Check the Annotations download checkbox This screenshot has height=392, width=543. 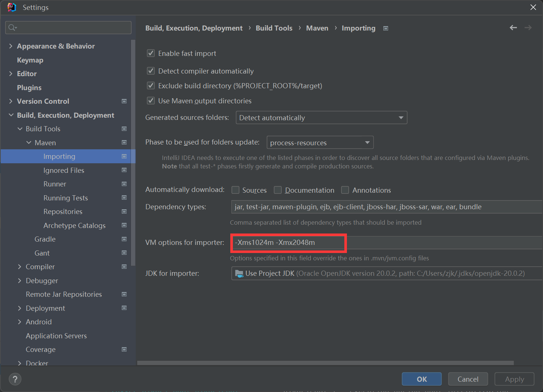[345, 190]
